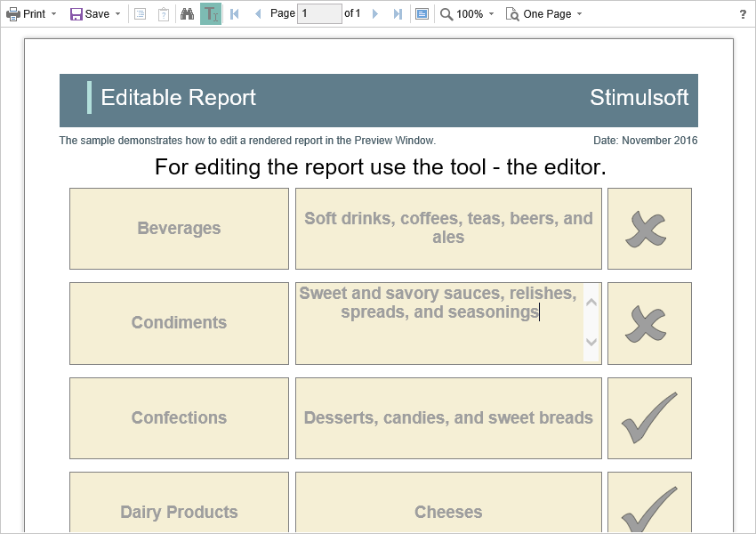
Task: Click the page number input field
Action: coord(318,14)
